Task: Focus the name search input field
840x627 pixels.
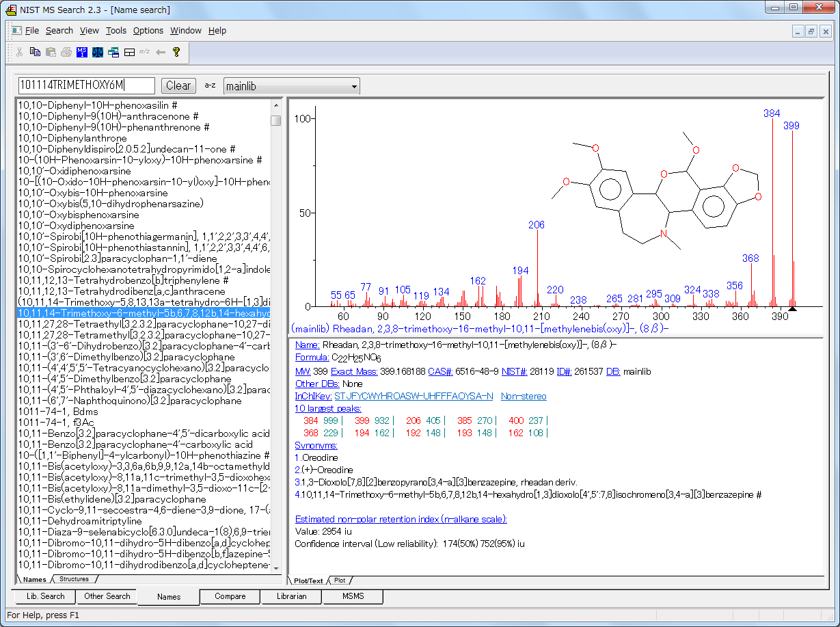Action: (x=87, y=85)
